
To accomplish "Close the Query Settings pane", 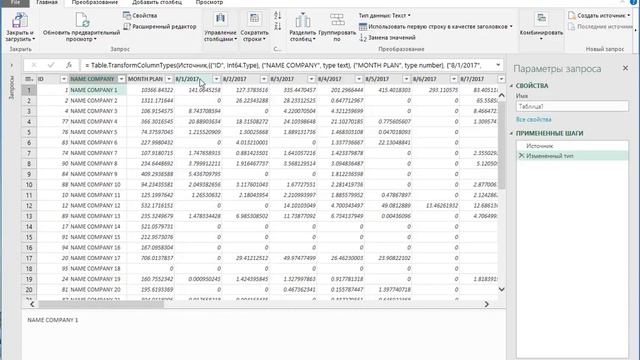I will tap(625, 68).
